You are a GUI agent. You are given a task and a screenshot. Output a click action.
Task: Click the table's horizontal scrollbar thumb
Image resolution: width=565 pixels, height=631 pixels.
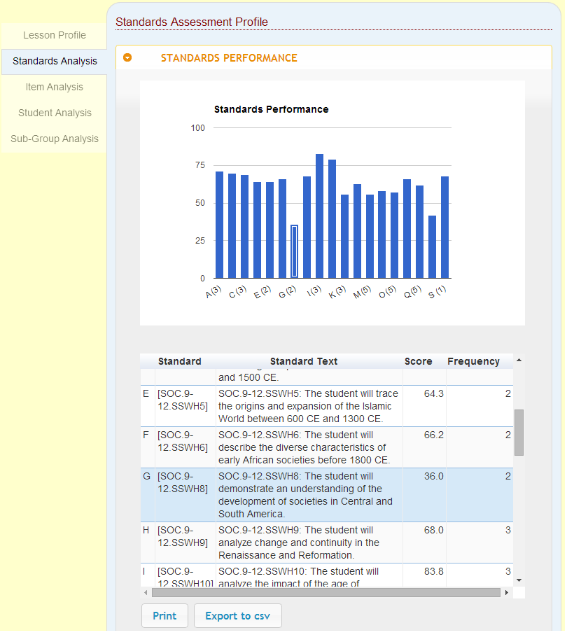[326, 592]
